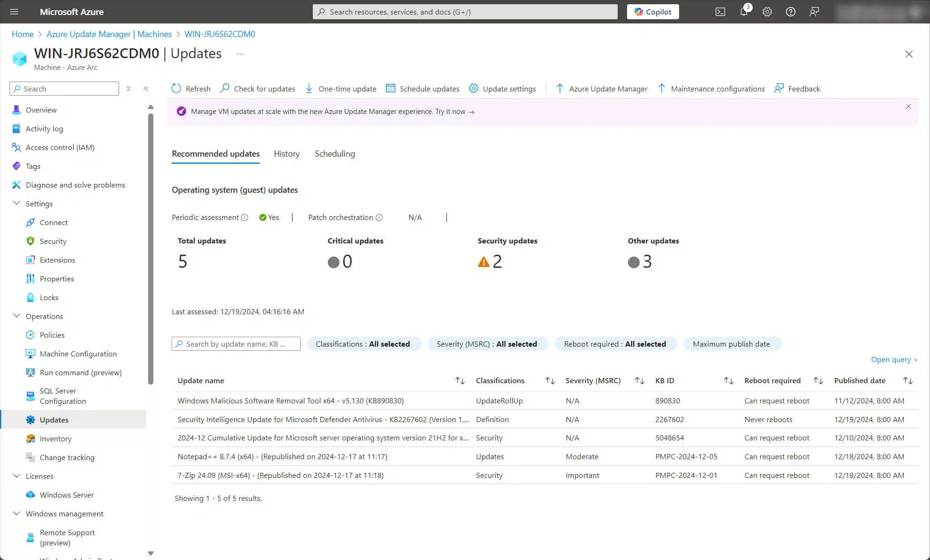The image size is (930, 560).
Task: Collapse the Operations section in sidebar
Action: 16,316
